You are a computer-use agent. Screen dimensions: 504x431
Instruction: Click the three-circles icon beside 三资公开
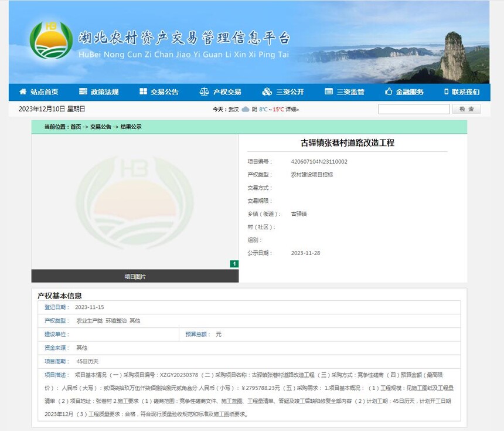click(x=267, y=91)
